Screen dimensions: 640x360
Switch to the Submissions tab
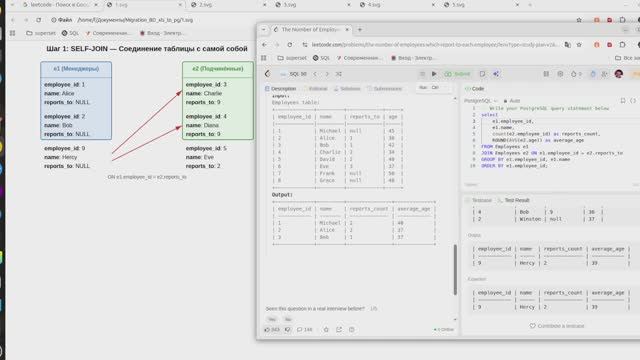pyautogui.click(x=385, y=89)
